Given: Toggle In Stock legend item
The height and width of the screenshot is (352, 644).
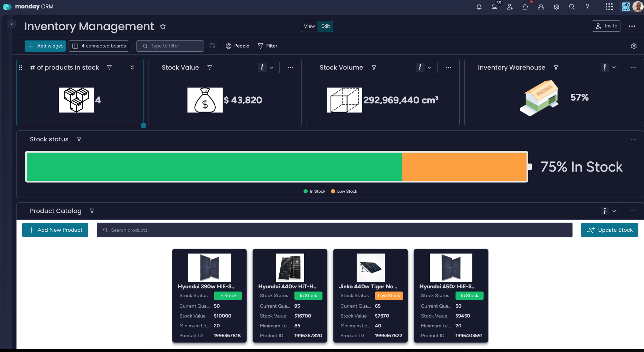Looking at the screenshot, I should click(314, 191).
